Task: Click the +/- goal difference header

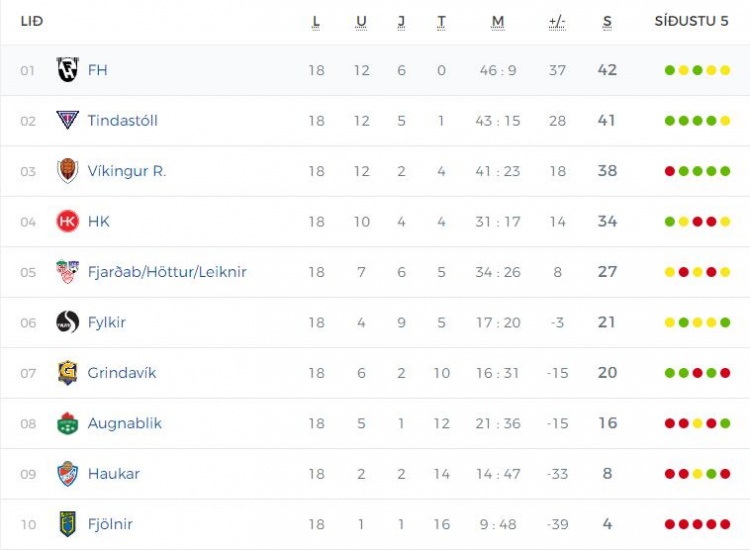Action: coord(557,22)
